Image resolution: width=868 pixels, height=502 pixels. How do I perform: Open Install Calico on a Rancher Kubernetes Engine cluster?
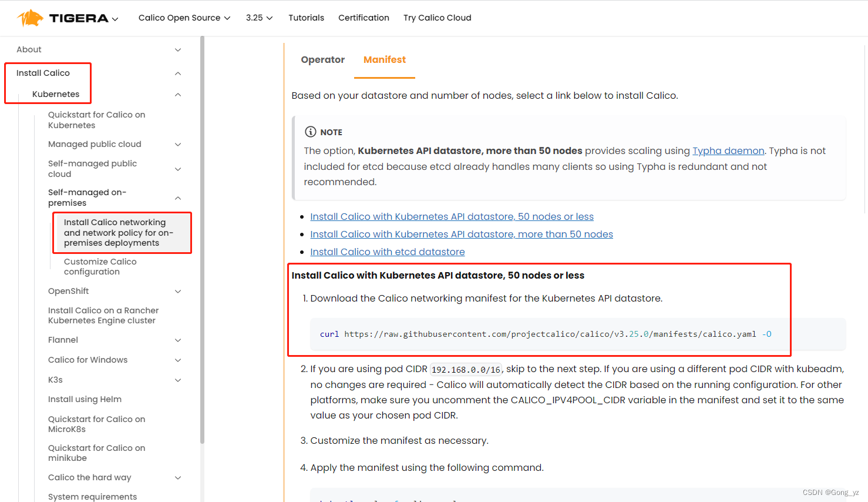click(103, 316)
